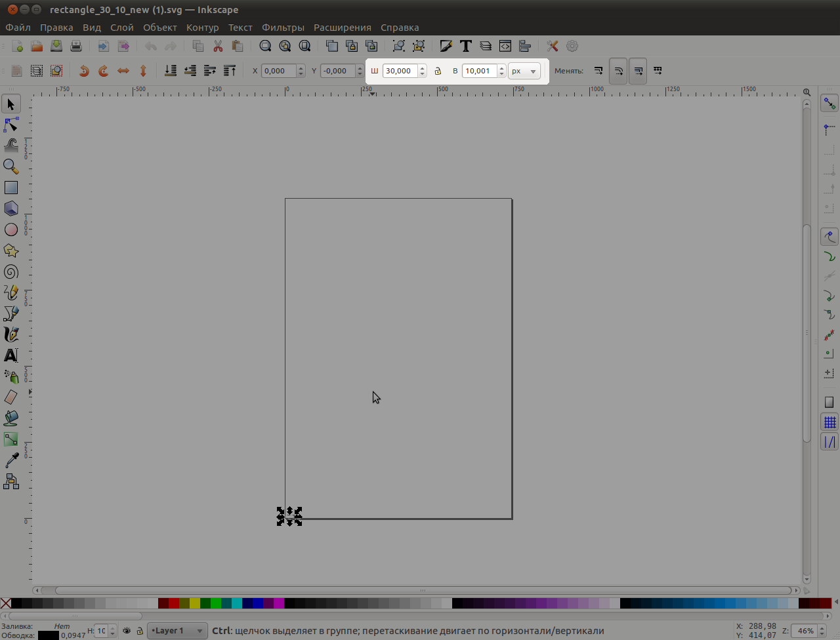
Task: Activate the Spiral tool
Action: coord(11,271)
